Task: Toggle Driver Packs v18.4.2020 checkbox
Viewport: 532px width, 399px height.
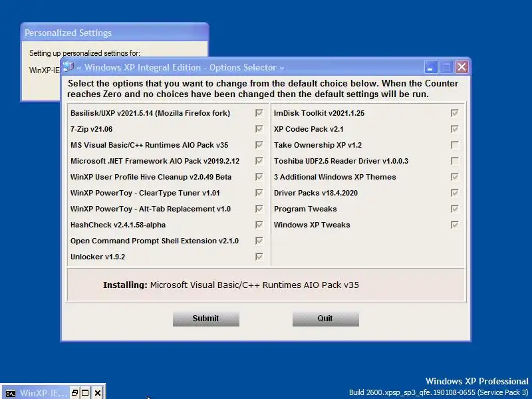Action: (x=455, y=193)
